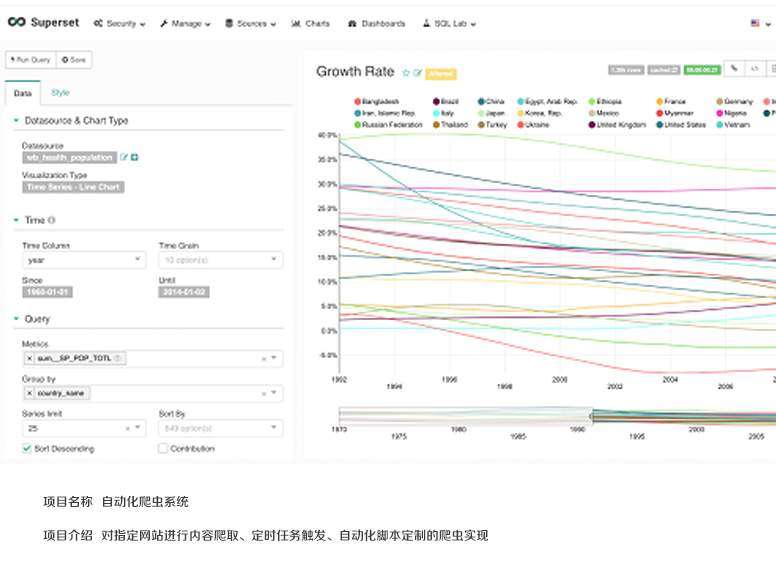Open the Sources menu

250,23
